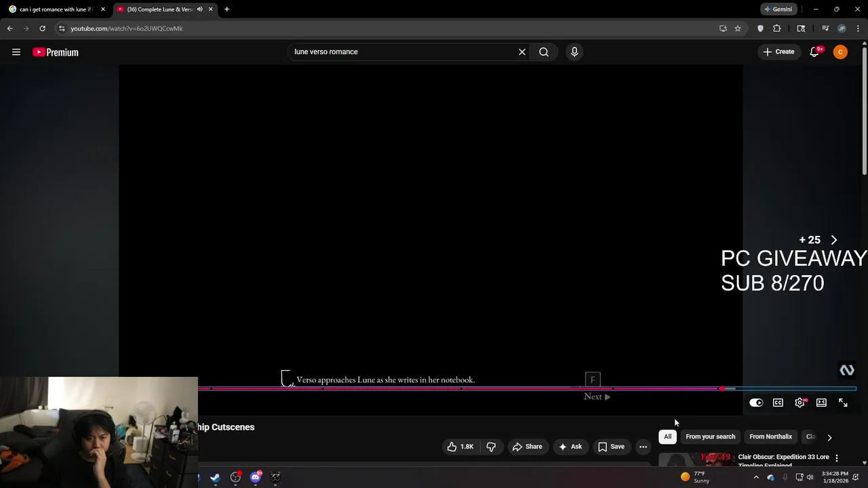868x488 pixels.
Task: Open the weather widget showing 77°F Sunny
Action: tap(695, 477)
